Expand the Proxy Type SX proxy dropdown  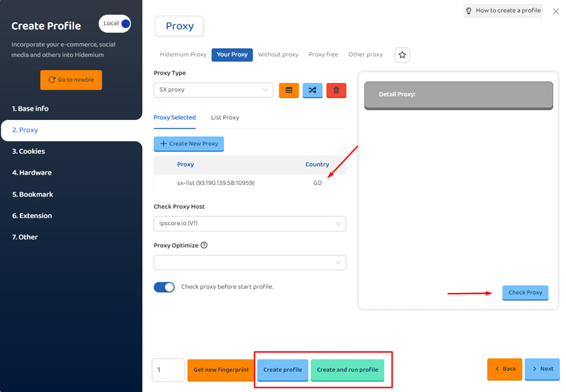[x=213, y=90]
